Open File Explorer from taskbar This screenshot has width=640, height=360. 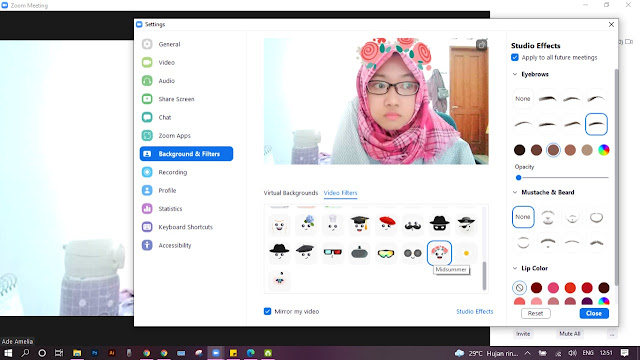(x=77, y=353)
